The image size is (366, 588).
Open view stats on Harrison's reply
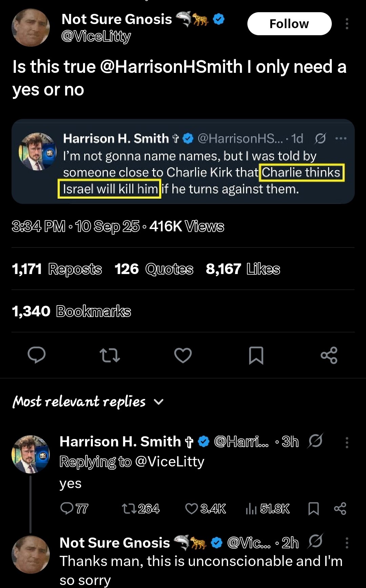[x=251, y=508]
